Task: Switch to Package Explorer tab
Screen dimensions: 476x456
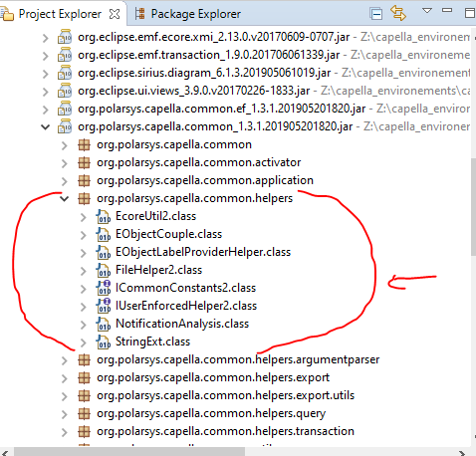Action: coord(188,14)
